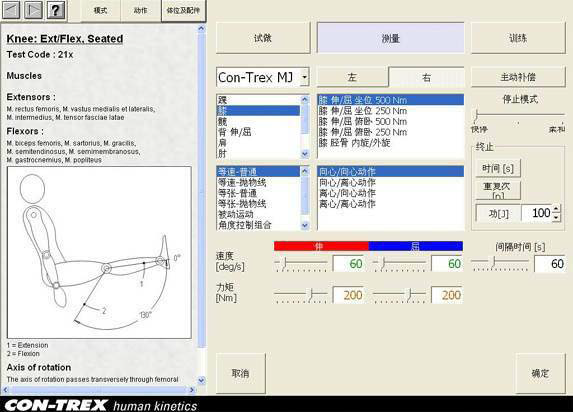Click the flexion torque field showing 200
Image resolution: width=573 pixels, height=412 pixels.
pos(447,295)
